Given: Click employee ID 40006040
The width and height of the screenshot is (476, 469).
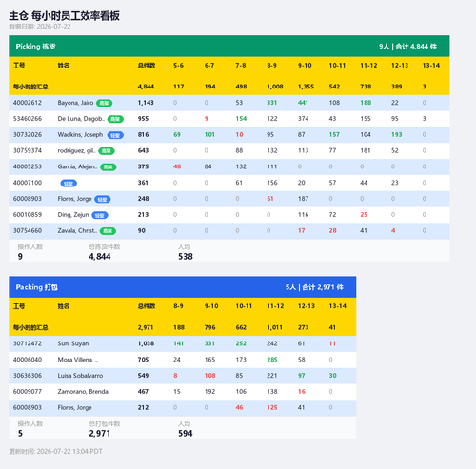Looking at the screenshot, I should point(28,360).
